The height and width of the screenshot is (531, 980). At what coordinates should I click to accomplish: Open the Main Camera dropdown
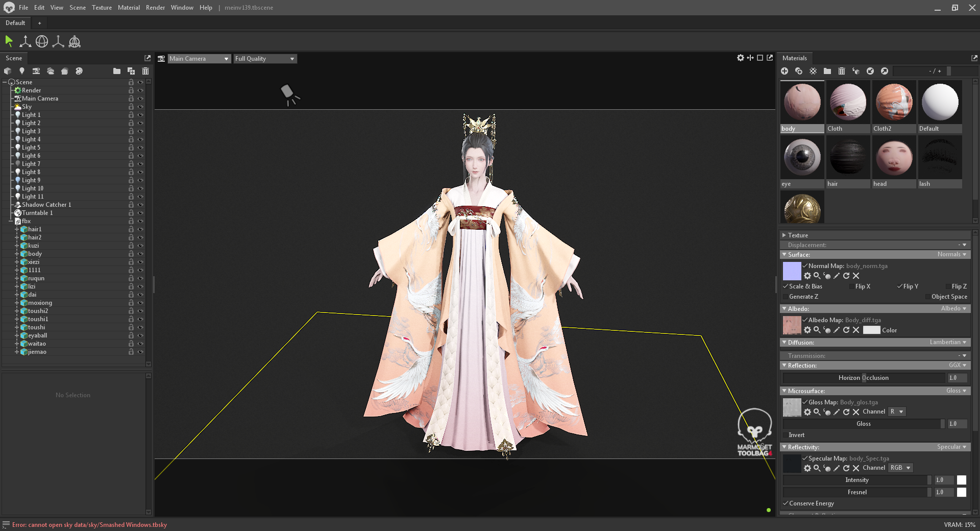click(199, 59)
